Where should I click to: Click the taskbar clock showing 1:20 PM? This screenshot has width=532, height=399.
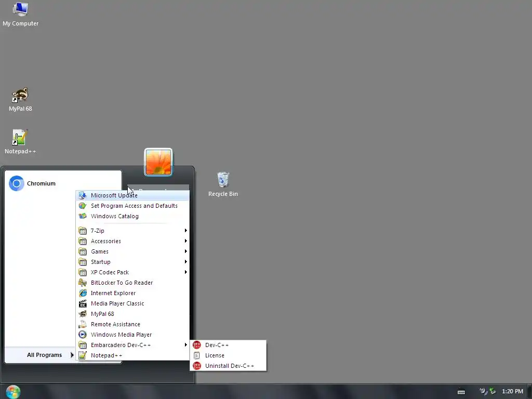(x=512, y=392)
